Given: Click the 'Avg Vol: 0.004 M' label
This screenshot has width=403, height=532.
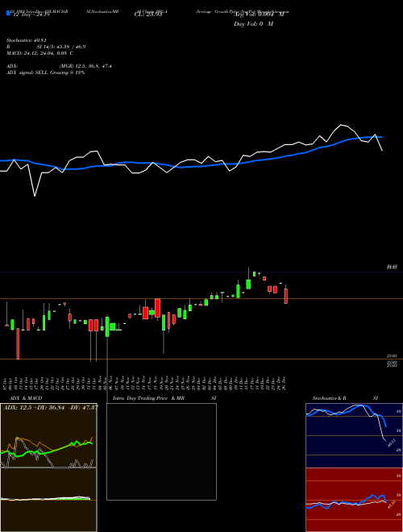Looking at the screenshot, I should pos(259,15).
